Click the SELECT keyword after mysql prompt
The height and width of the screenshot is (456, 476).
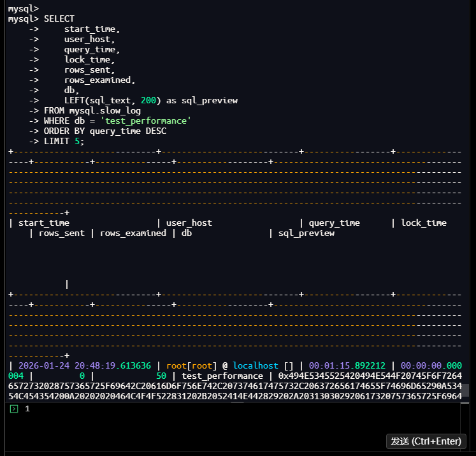[59, 19]
